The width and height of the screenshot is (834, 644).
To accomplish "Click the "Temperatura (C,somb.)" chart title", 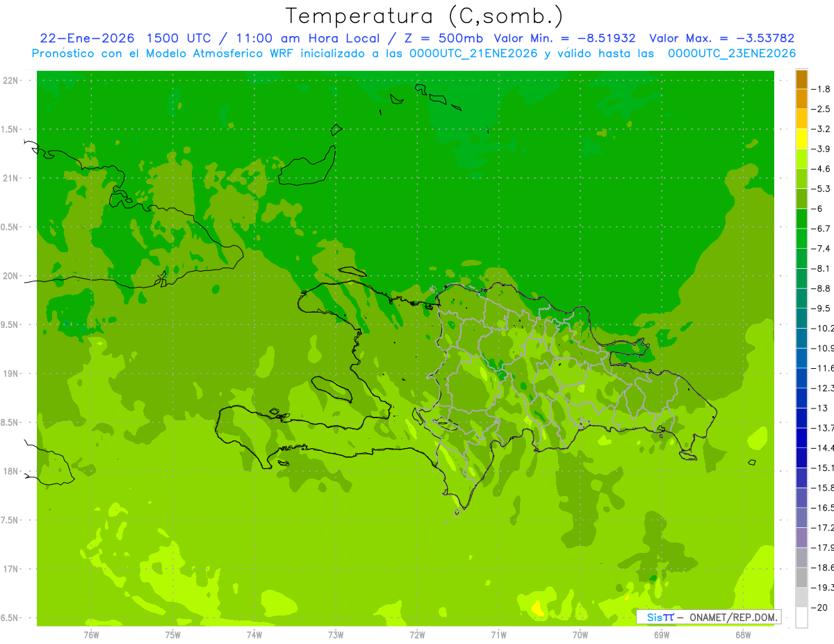I will coord(425,16).
